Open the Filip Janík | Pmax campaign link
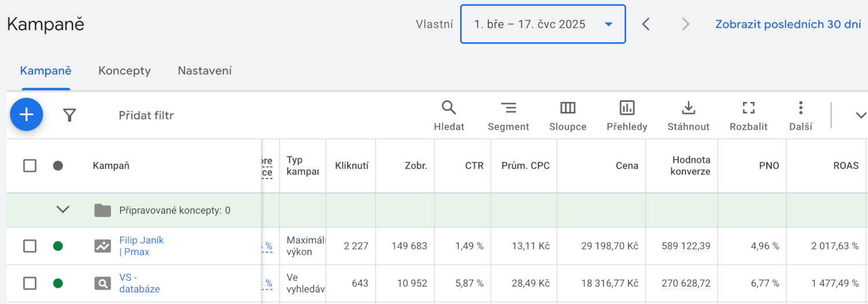 tap(141, 246)
